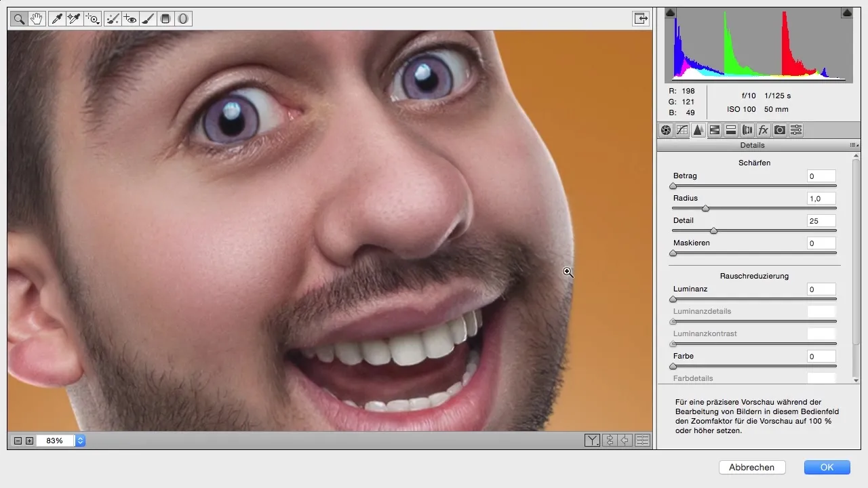Click the Radius slider handle
The height and width of the screenshot is (488, 868).
click(x=705, y=208)
